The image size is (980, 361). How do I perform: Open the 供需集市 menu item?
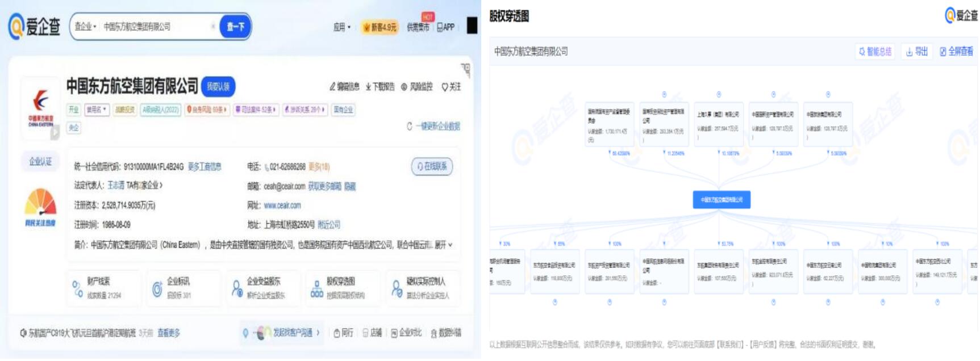pyautogui.click(x=418, y=27)
